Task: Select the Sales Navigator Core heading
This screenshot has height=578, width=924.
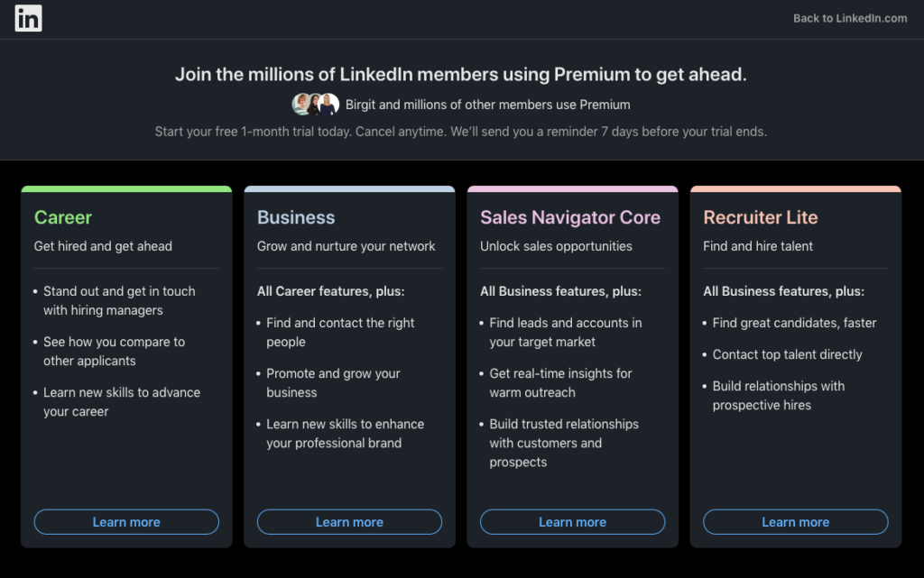Action: tap(570, 217)
